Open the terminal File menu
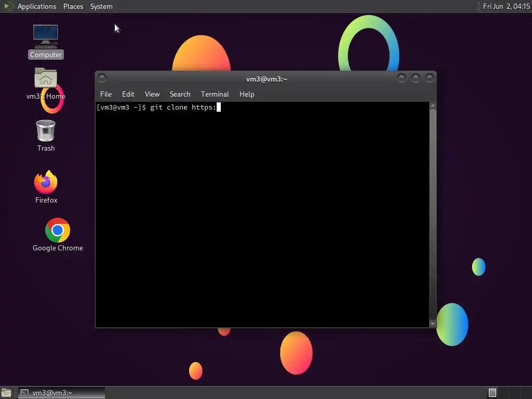The width and height of the screenshot is (532, 399). click(106, 94)
